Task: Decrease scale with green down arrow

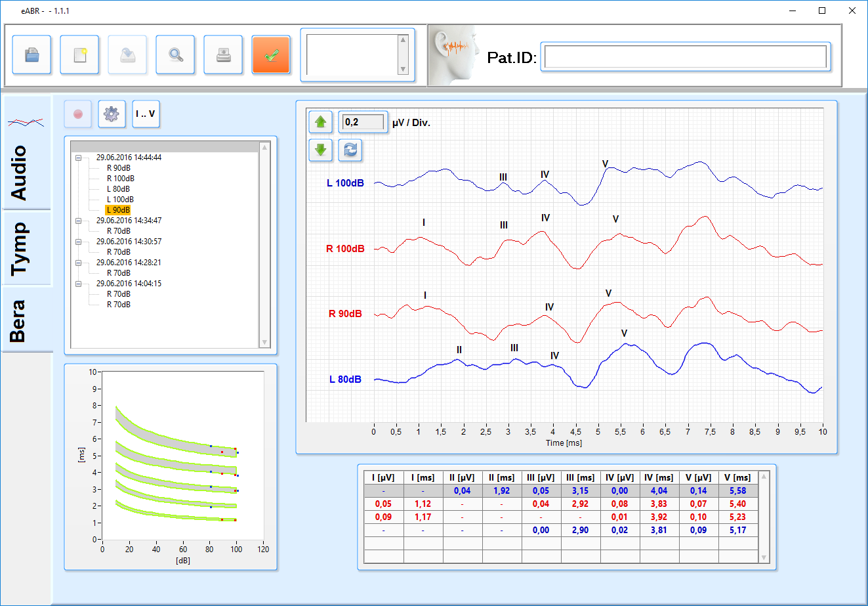Action: 321,150
